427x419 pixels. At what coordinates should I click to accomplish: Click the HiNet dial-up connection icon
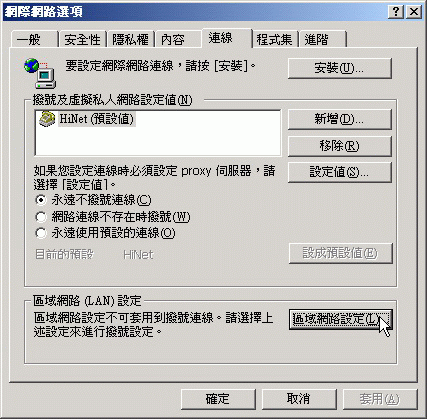pyautogui.click(x=47, y=119)
